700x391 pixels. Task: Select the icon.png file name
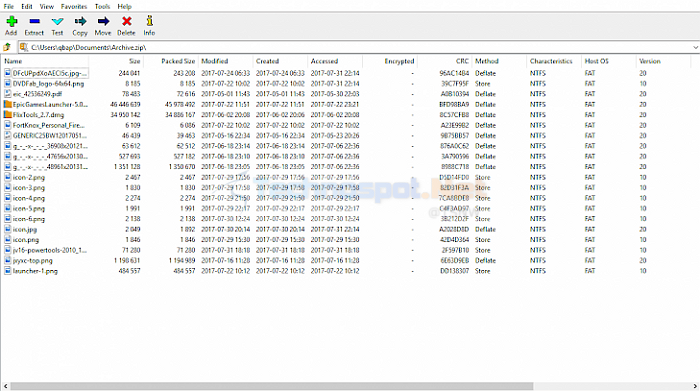[25, 240]
